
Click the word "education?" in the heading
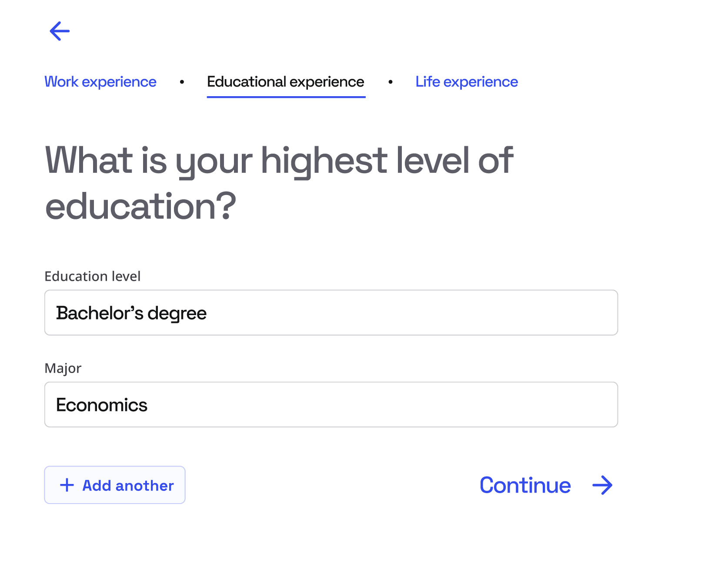tap(140, 206)
